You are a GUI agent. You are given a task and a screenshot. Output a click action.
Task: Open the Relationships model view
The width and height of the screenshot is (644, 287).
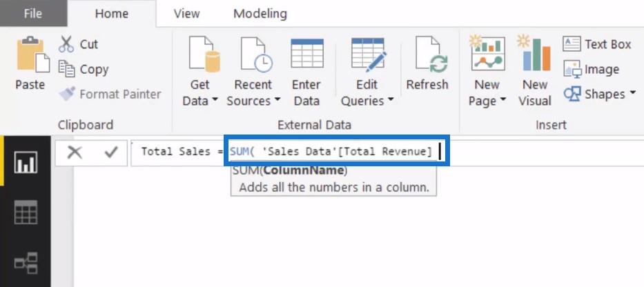tap(26, 263)
